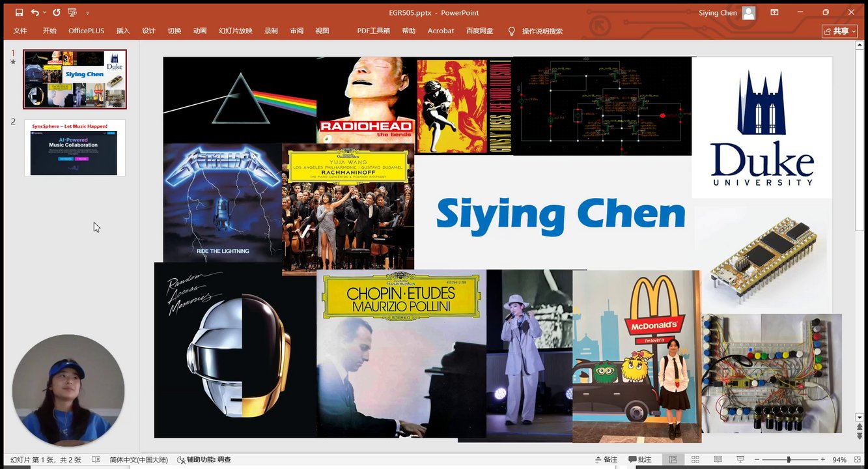This screenshot has width=868, height=469.
Task: Click the lightbulb Tell Me icon
Action: pyautogui.click(x=511, y=31)
